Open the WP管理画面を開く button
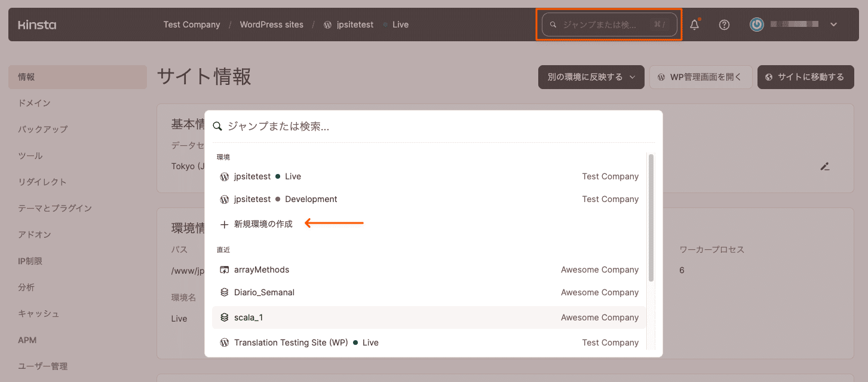The height and width of the screenshot is (382, 868). pos(700,77)
